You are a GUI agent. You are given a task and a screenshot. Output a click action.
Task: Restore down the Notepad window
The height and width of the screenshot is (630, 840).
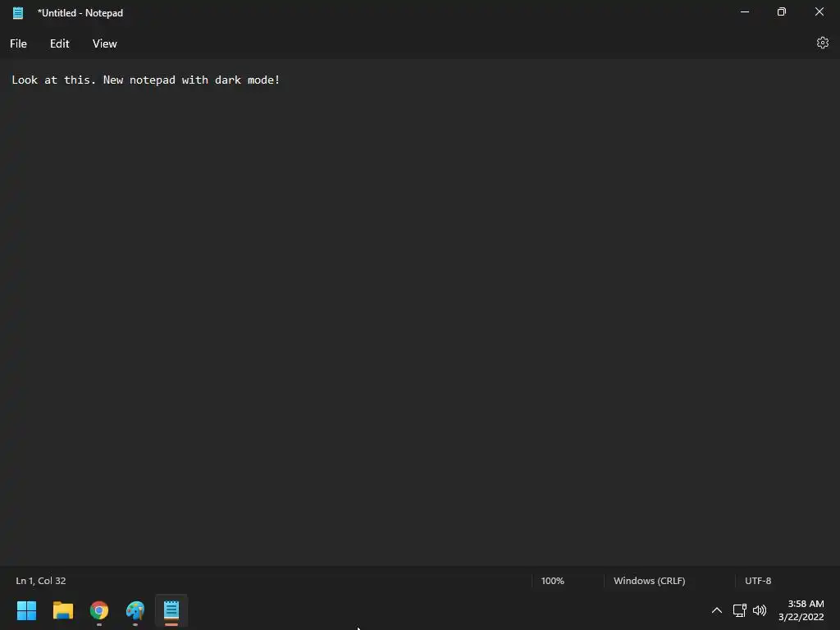[x=782, y=11]
